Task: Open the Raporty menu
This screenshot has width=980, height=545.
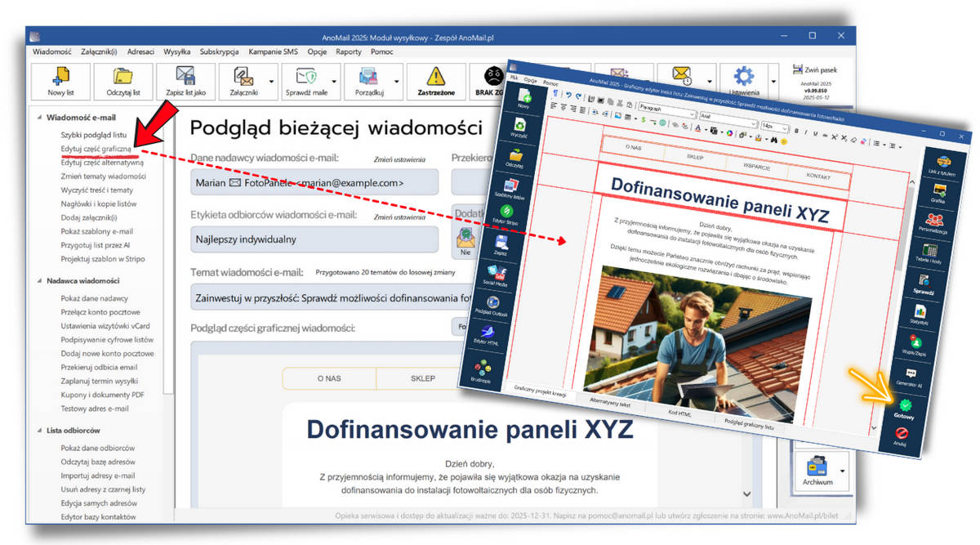Action: point(348,51)
